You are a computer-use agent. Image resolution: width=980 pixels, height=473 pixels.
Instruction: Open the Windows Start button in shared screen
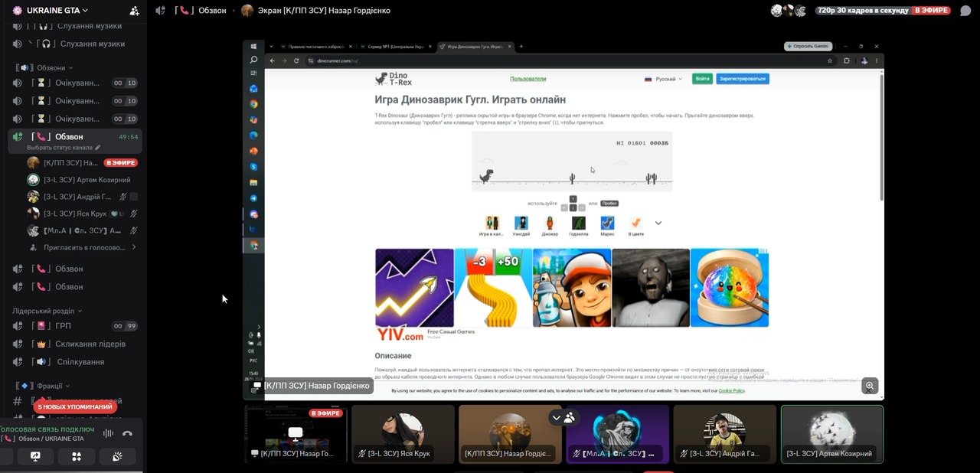(254, 47)
